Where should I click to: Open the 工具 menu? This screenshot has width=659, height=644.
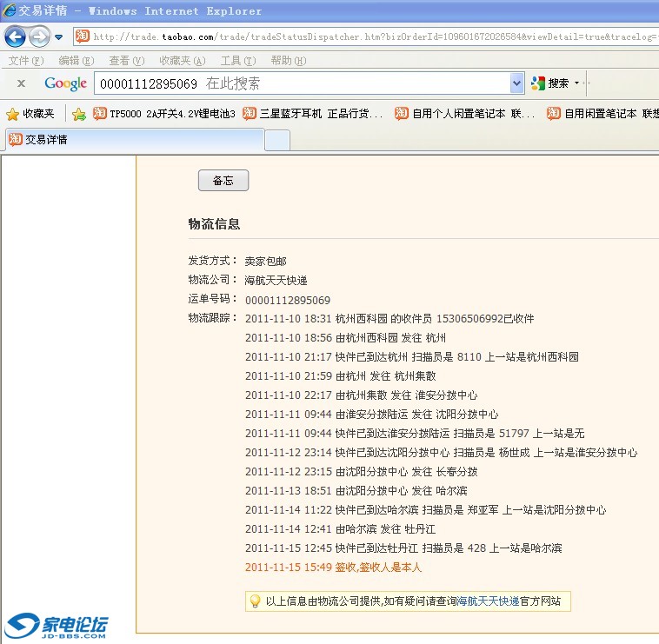click(x=237, y=60)
